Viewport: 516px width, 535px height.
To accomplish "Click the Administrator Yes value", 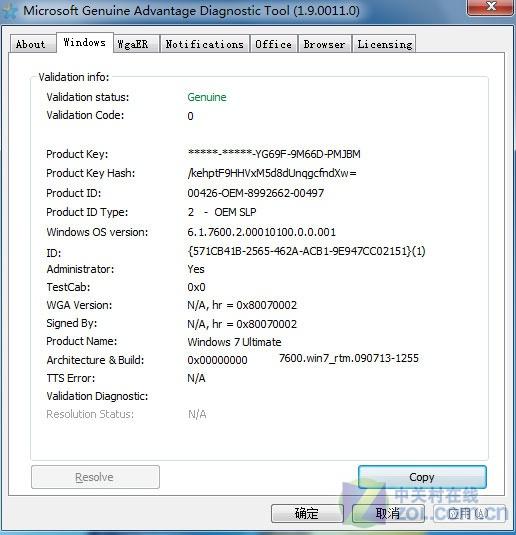I will point(196,269).
